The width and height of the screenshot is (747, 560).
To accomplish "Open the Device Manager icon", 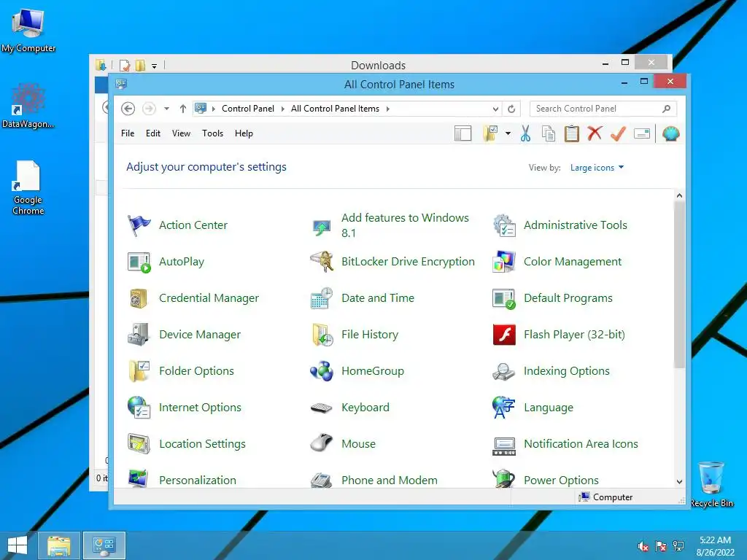I will [139, 334].
